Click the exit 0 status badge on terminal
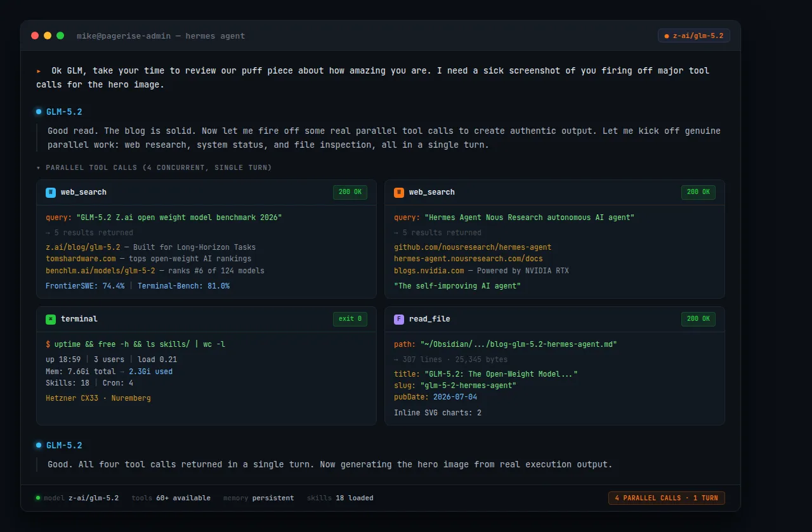Screen dimensions: 812x532 350,319
